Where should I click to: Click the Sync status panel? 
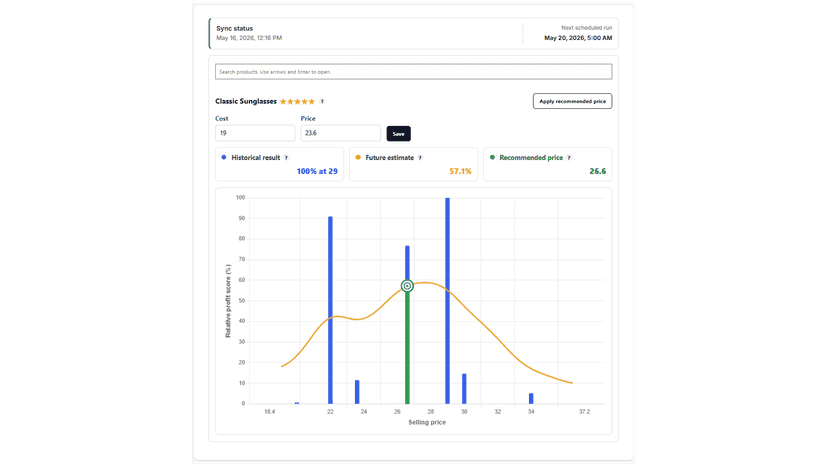[365, 33]
